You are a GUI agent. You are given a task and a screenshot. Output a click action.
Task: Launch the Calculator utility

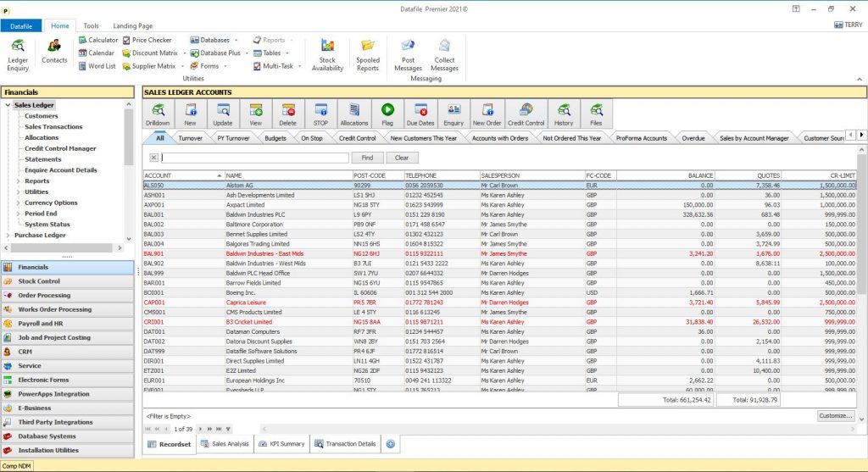tap(98, 40)
